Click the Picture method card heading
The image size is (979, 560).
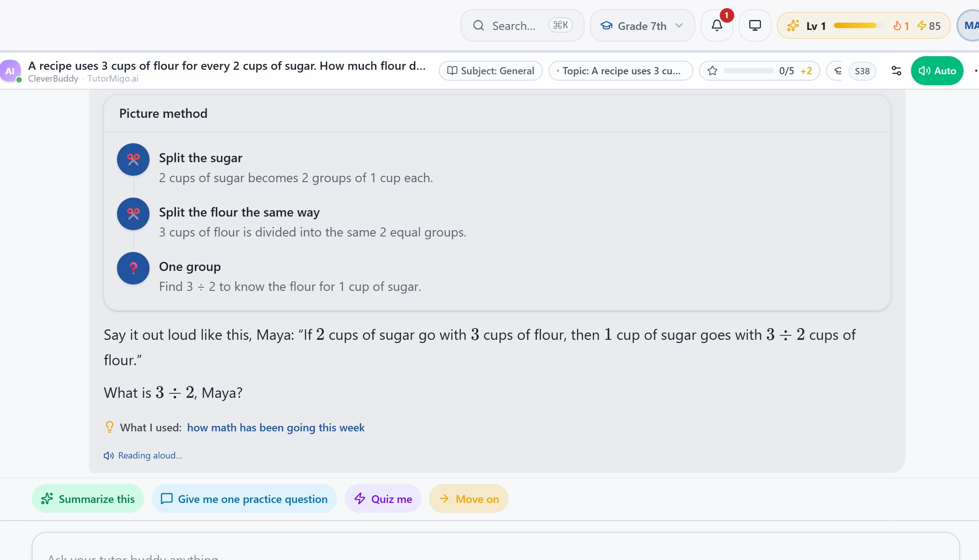163,113
